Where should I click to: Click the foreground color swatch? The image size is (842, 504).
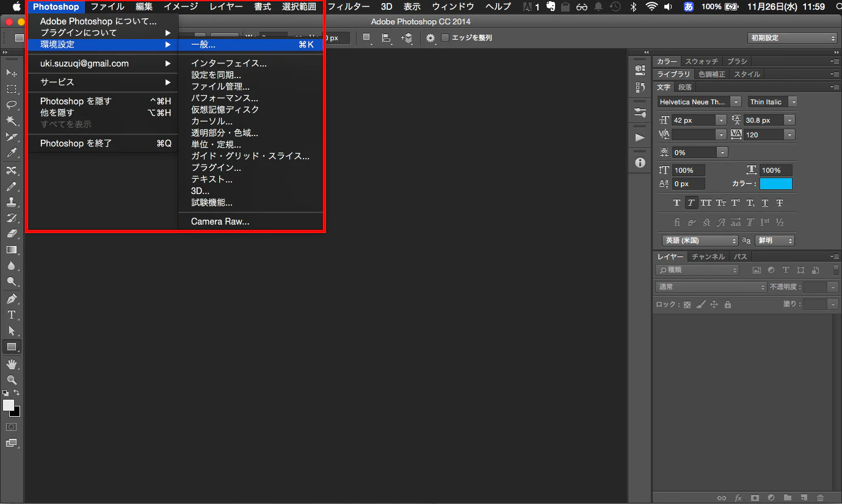coord(8,405)
